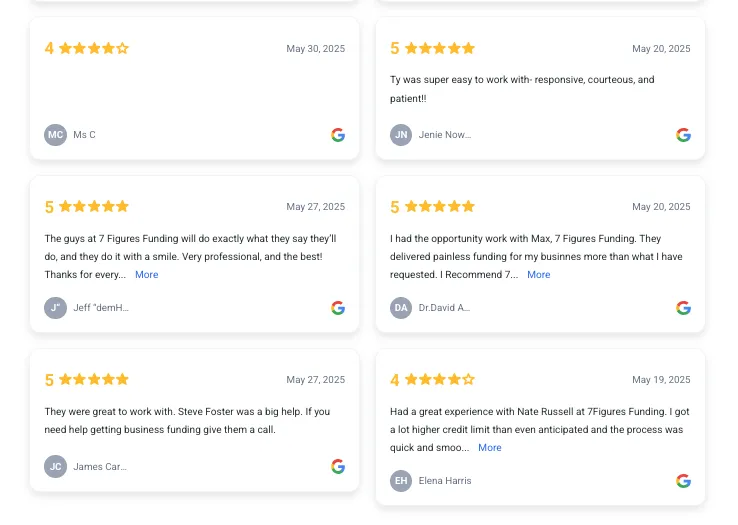Click the EH avatar for Elena Harris

pyautogui.click(x=401, y=481)
